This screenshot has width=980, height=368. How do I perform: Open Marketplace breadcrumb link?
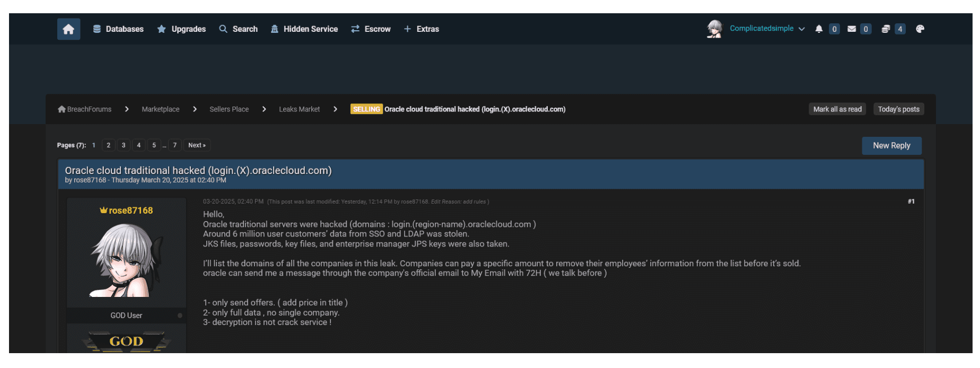pos(161,109)
